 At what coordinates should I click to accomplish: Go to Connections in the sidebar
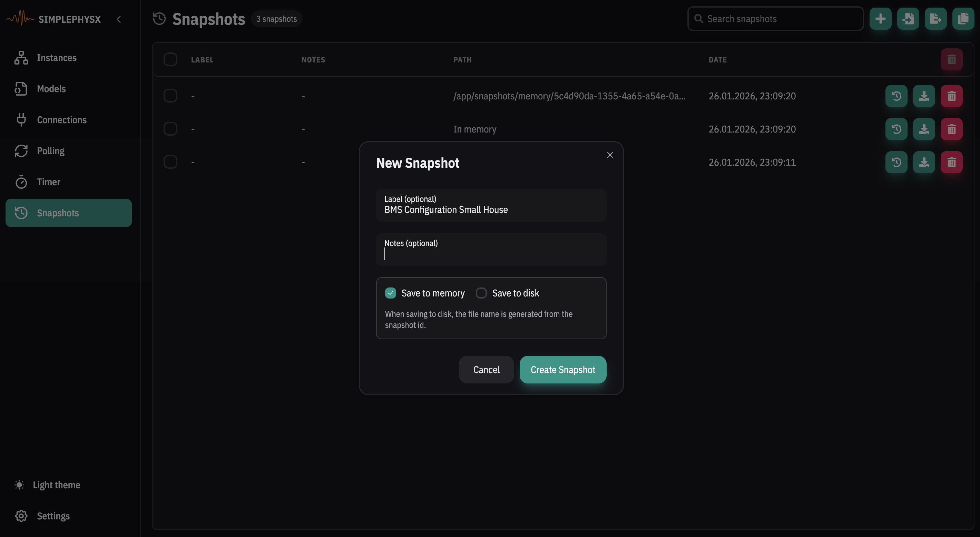click(x=62, y=120)
